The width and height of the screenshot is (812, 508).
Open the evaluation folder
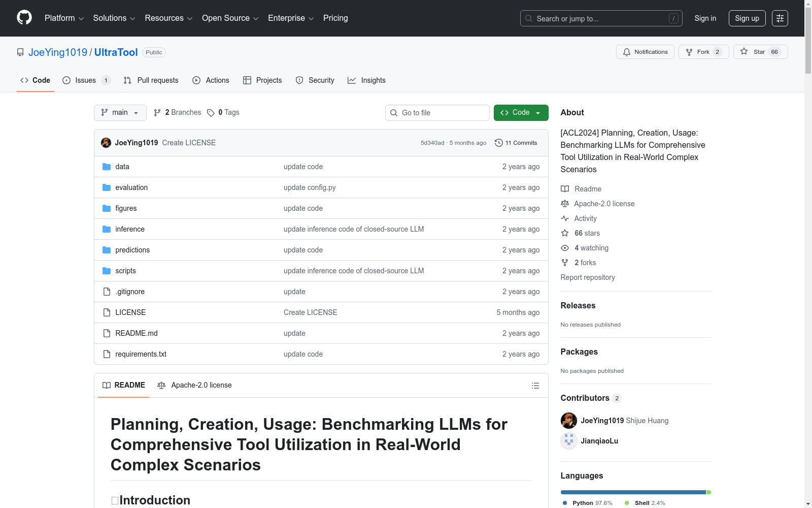point(131,187)
